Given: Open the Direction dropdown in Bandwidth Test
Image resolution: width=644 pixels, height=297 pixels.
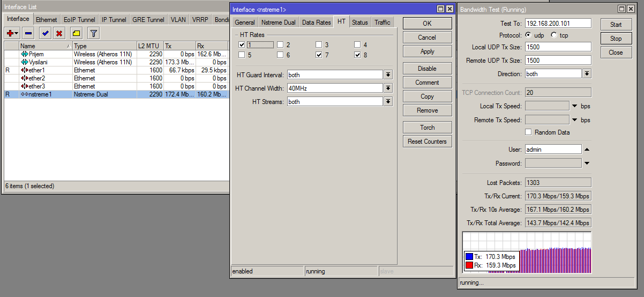Looking at the screenshot, I should point(587,74).
